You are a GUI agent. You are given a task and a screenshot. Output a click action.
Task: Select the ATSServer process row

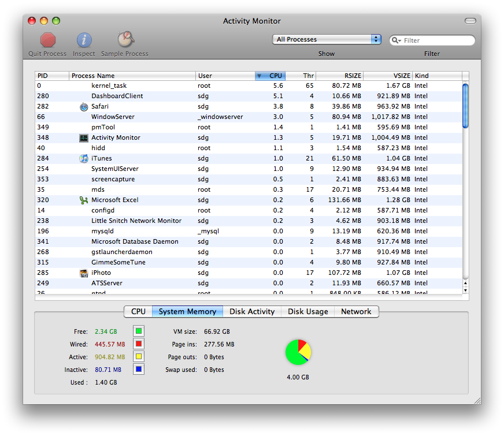(x=249, y=283)
